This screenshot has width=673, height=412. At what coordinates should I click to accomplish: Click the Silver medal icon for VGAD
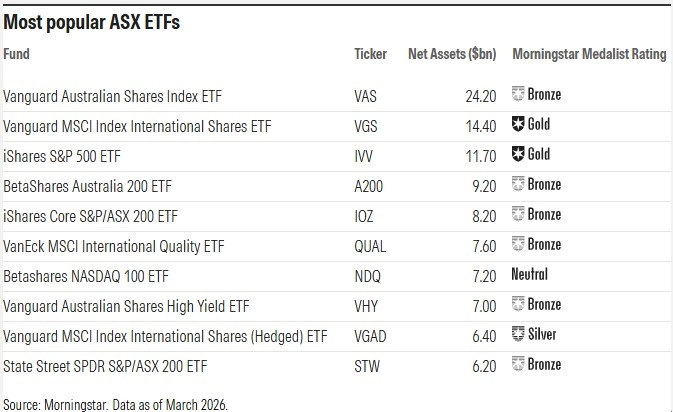[518, 334]
